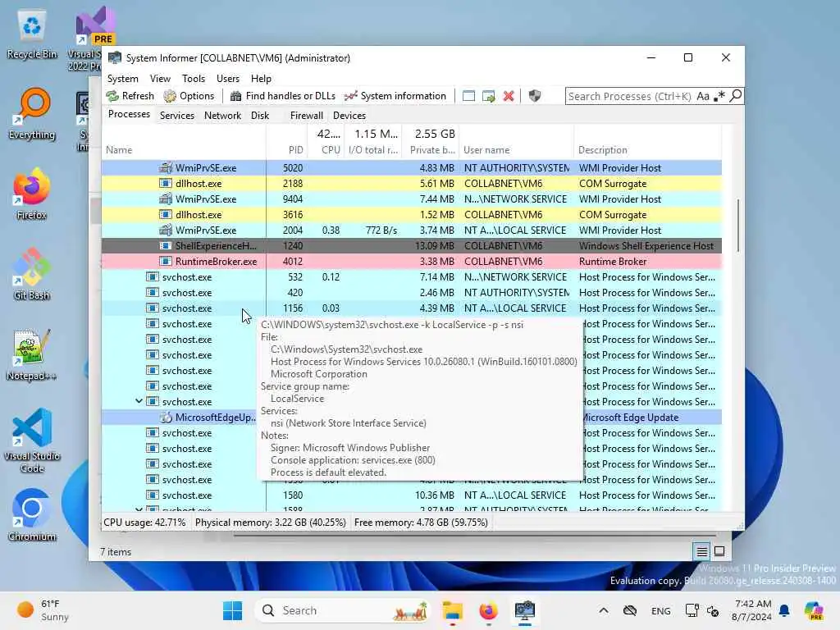Switch background Explorer window to large icons view

[719, 551]
